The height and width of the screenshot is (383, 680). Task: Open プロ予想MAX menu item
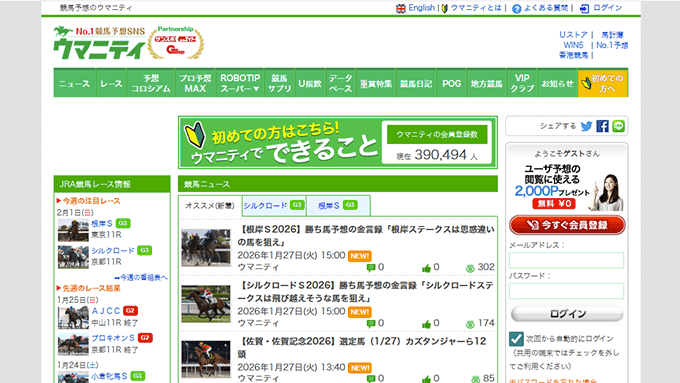coord(195,83)
